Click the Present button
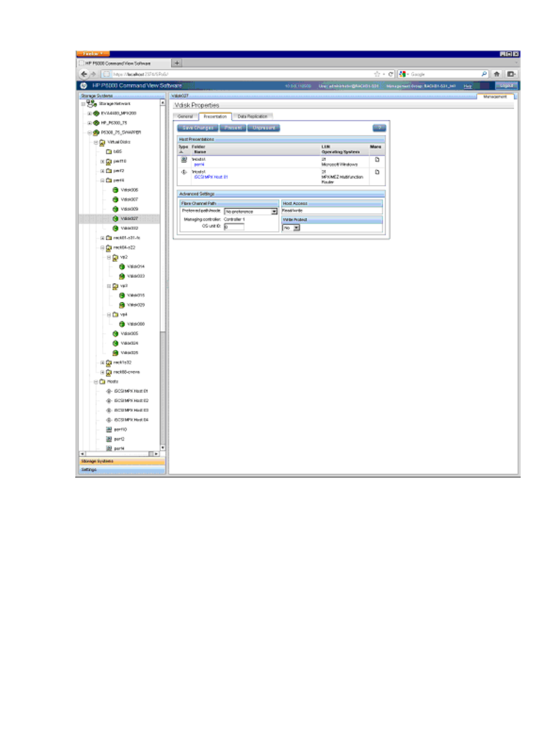Image resolution: width=560 pixels, height=746 pixels. coord(233,127)
